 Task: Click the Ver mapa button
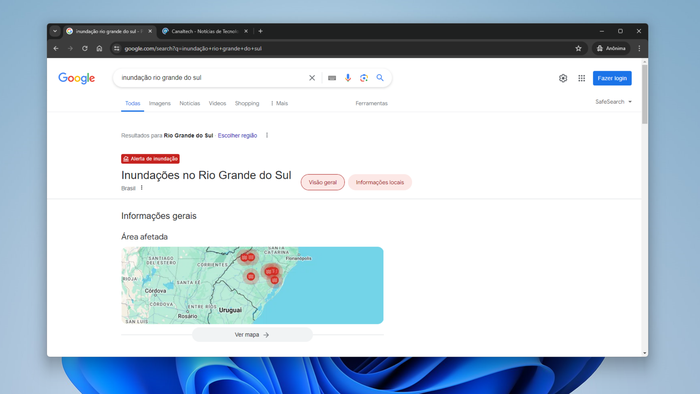coord(252,335)
